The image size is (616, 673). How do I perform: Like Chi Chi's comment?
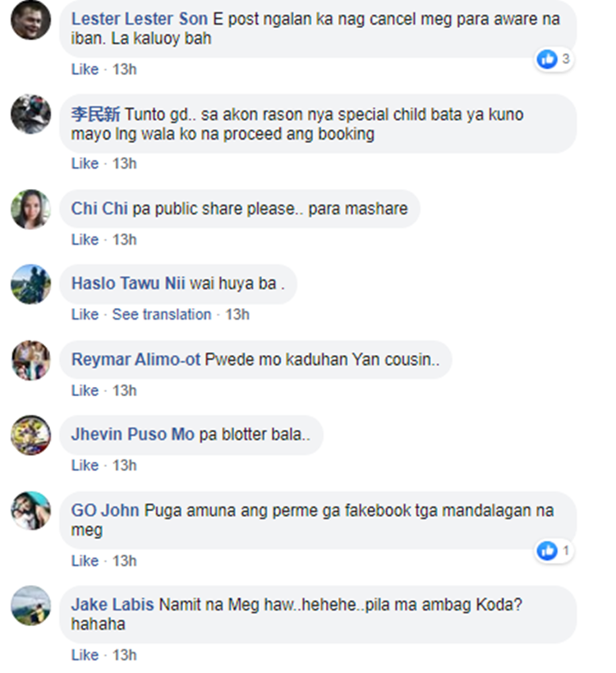coord(85,239)
